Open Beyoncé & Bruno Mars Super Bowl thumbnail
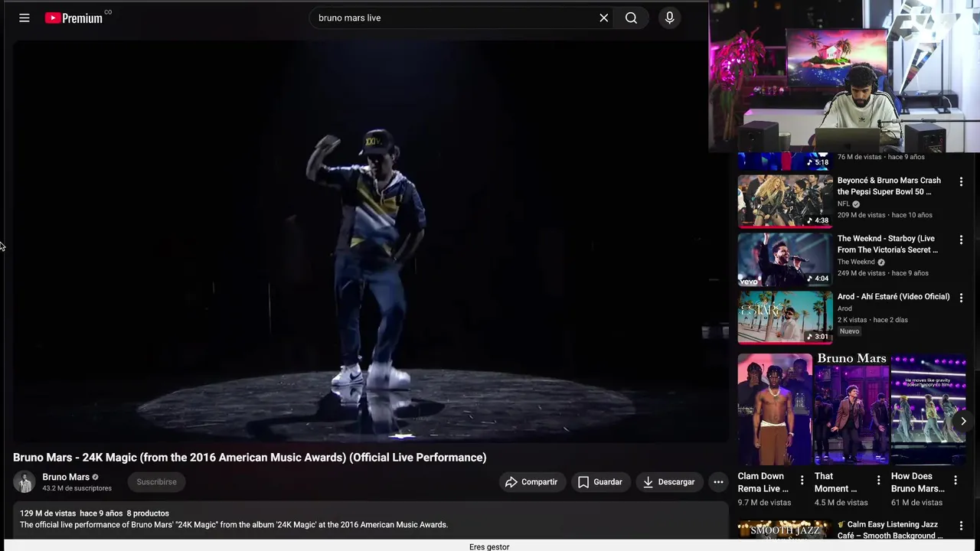Image resolution: width=980 pixels, height=551 pixels. click(785, 201)
